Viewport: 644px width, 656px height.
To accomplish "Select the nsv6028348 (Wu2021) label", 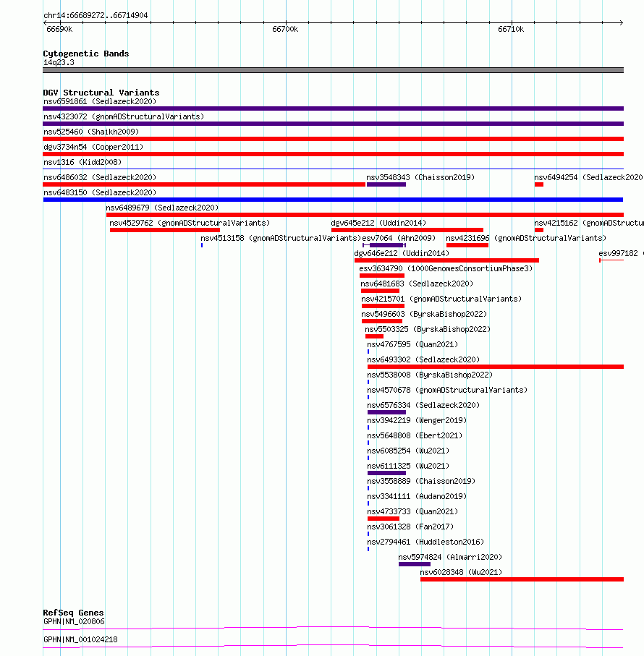I will click(x=461, y=572).
